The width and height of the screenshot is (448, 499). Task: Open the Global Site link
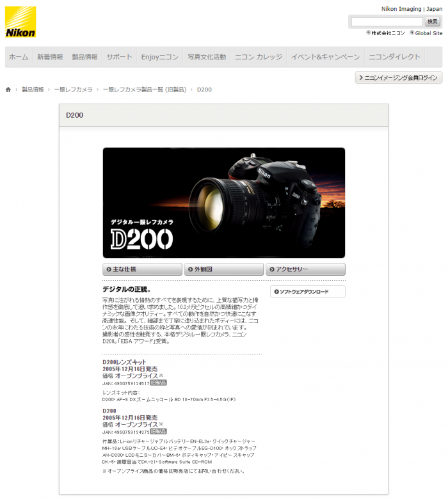pyautogui.click(x=426, y=33)
